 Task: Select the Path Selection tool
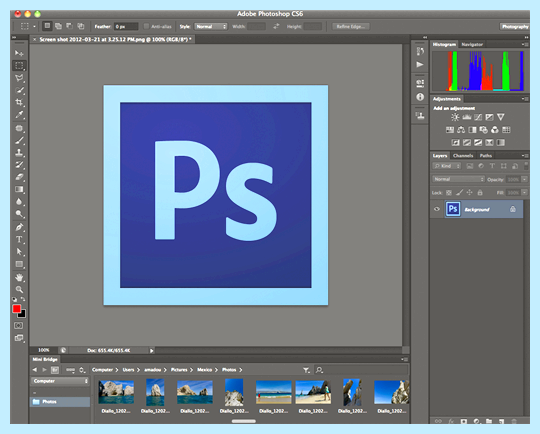(x=19, y=252)
